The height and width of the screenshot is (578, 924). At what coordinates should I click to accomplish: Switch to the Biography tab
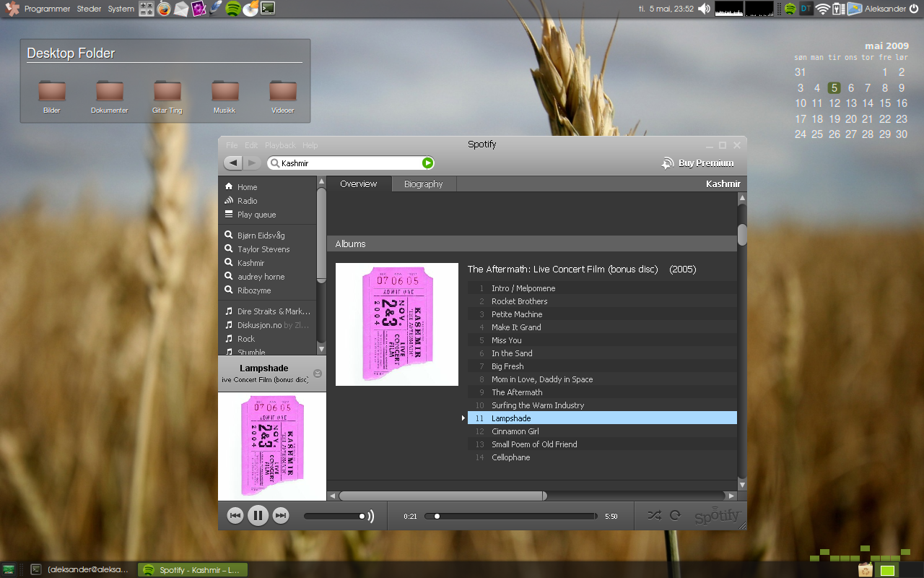(x=424, y=184)
